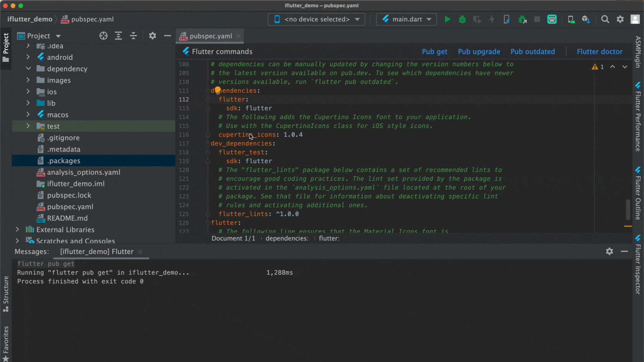Open the green robot face plugin icon
This screenshot has width=644, height=362.
click(552, 19)
